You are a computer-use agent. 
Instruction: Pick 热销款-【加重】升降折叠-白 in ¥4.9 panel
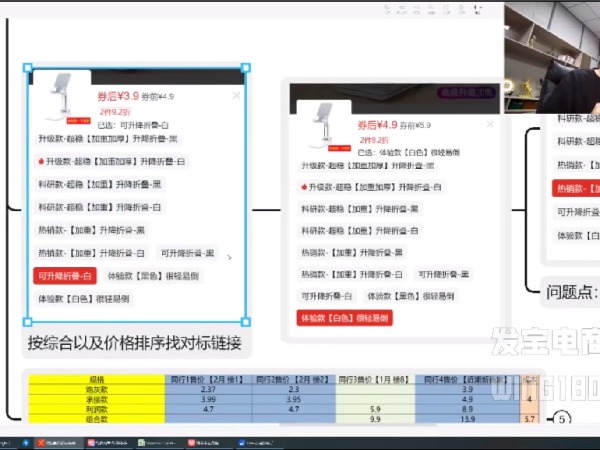coord(352,274)
